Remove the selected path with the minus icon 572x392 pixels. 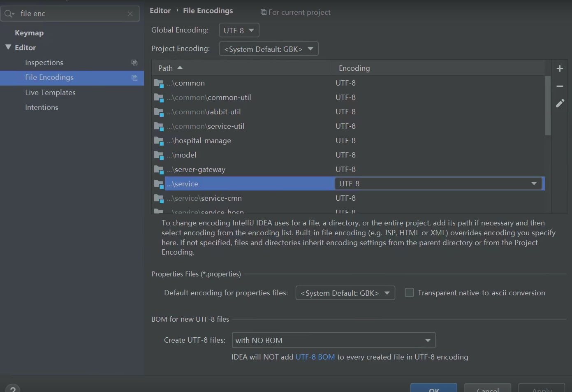[x=560, y=86]
